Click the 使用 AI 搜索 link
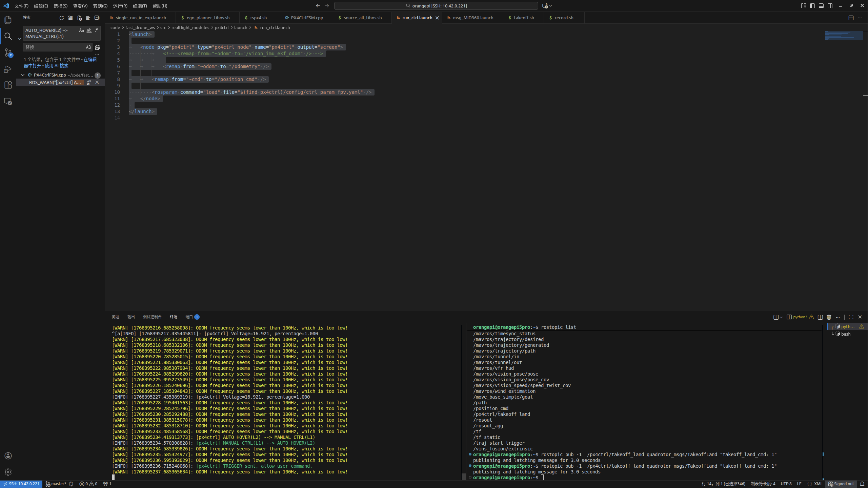Screen dimensions: 868x488 [x=56, y=66]
